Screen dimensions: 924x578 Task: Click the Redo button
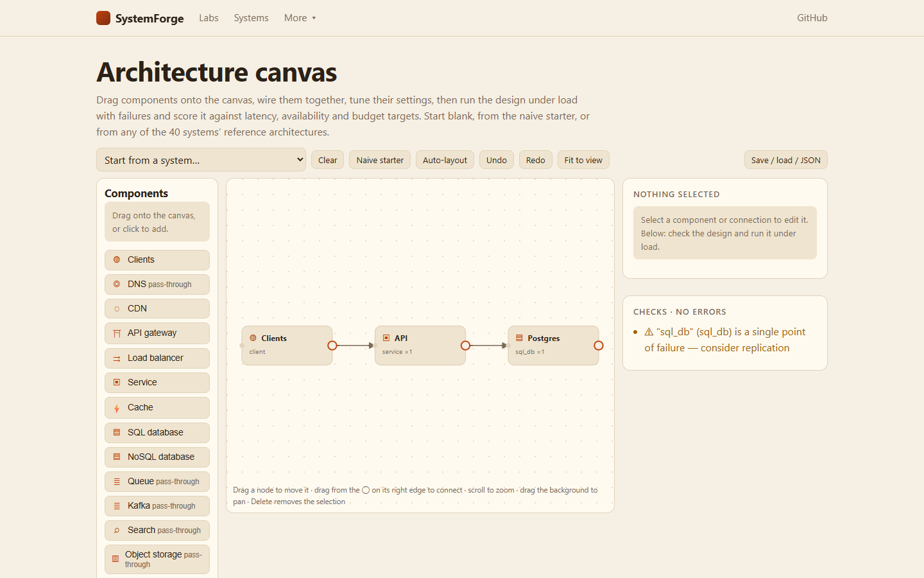[x=536, y=160]
